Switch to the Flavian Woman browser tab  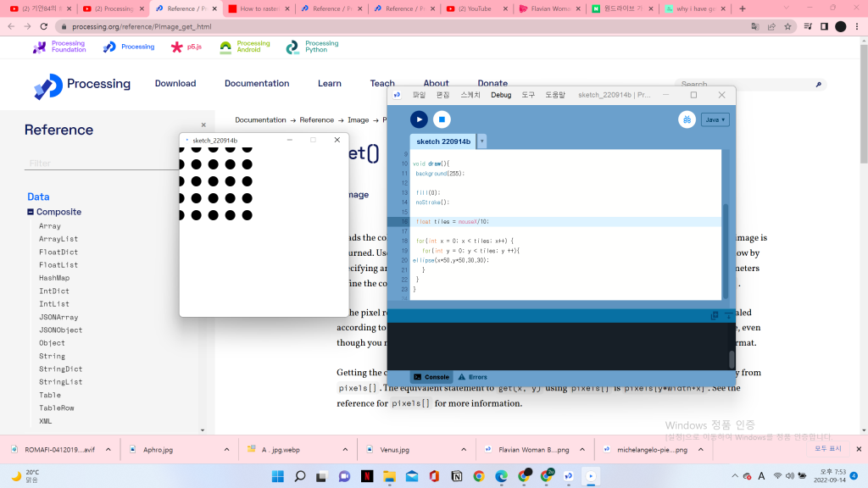(549, 8)
